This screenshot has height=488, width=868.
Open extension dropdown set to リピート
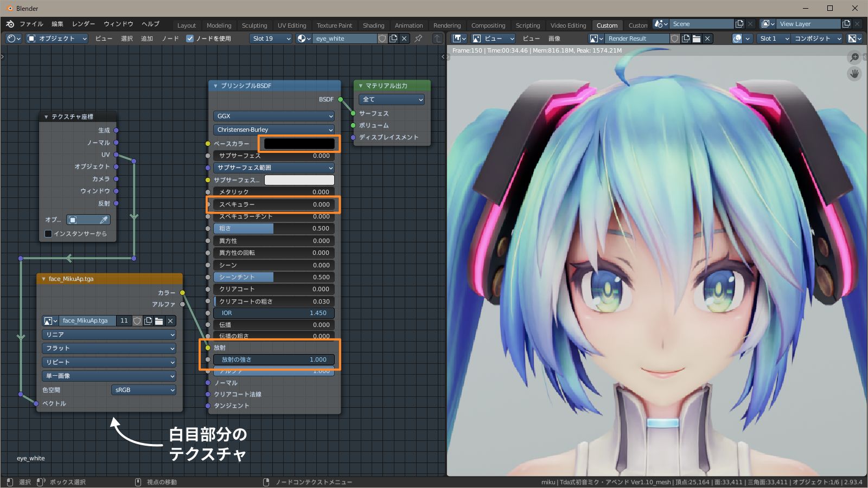pyautogui.click(x=109, y=362)
